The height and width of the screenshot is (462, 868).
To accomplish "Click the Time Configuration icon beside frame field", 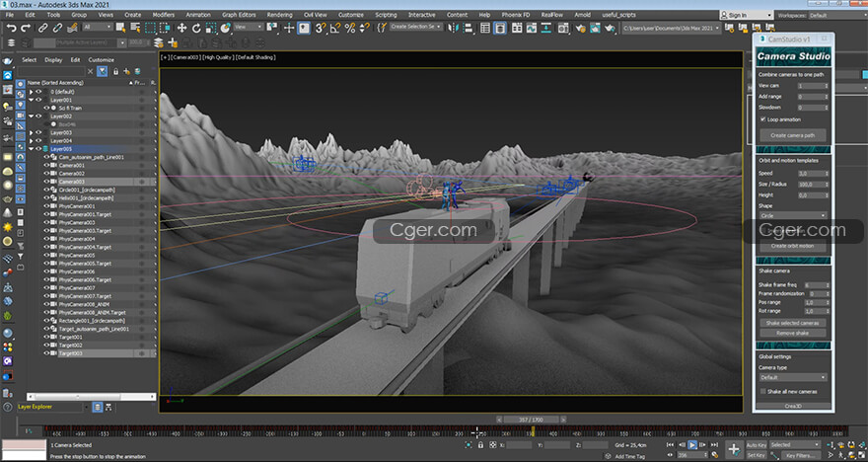I will [715, 455].
